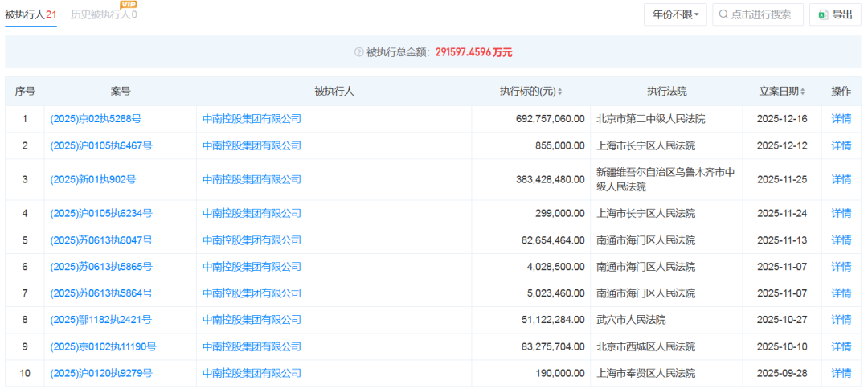This screenshot has width=868, height=389.
Task: Click date 2025-12-16
Action: click(x=783, y=119)
